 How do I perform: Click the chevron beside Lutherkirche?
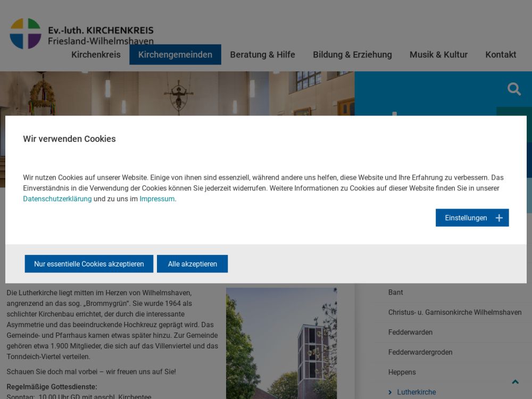[x=390, y=393]
